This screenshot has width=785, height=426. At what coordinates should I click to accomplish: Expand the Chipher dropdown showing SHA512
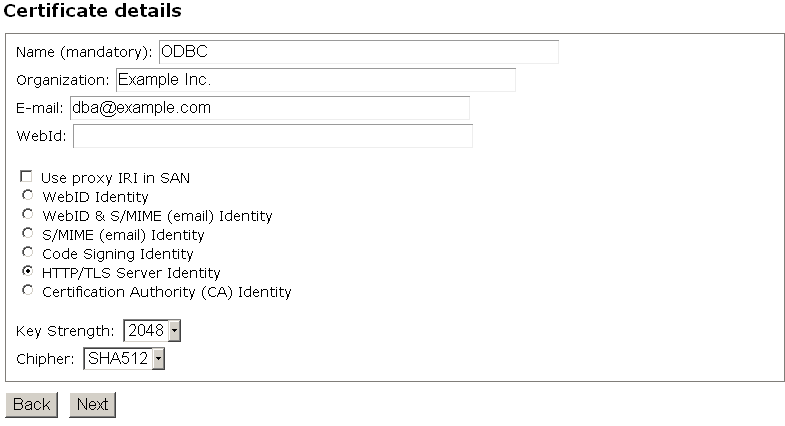(124, 358)
